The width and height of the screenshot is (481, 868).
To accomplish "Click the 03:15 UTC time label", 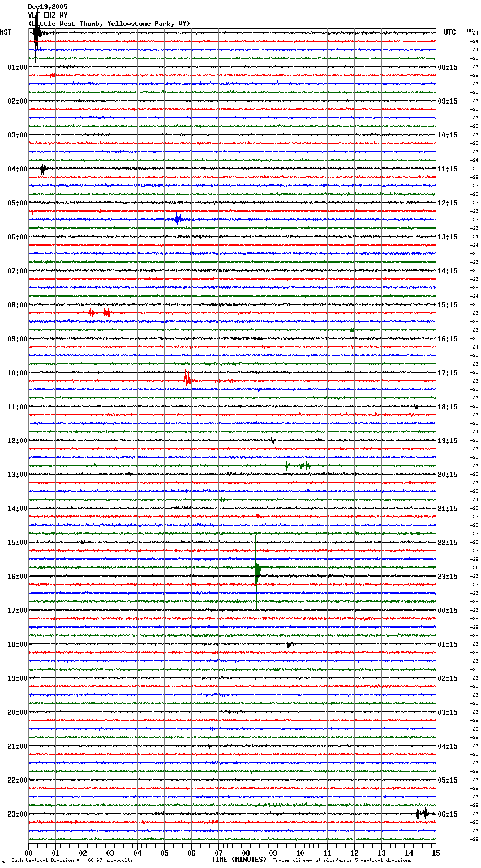I will [448, 712].
